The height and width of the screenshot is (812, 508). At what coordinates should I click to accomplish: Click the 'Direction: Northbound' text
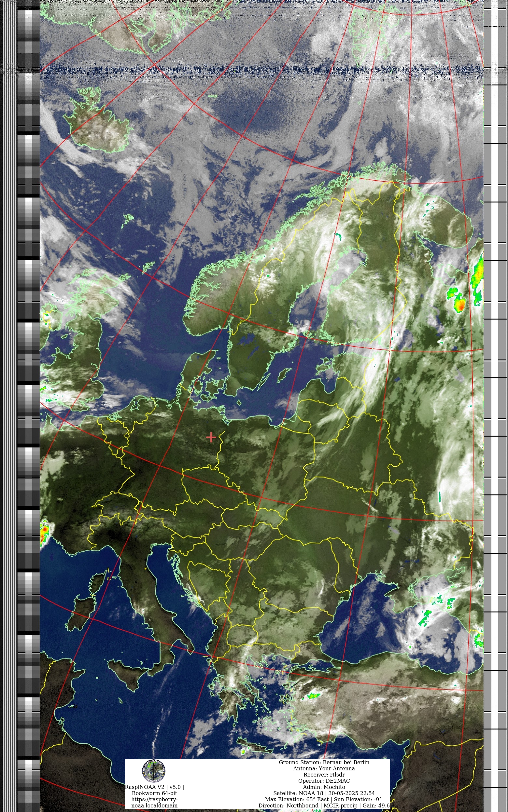click(x=288, y=805)
